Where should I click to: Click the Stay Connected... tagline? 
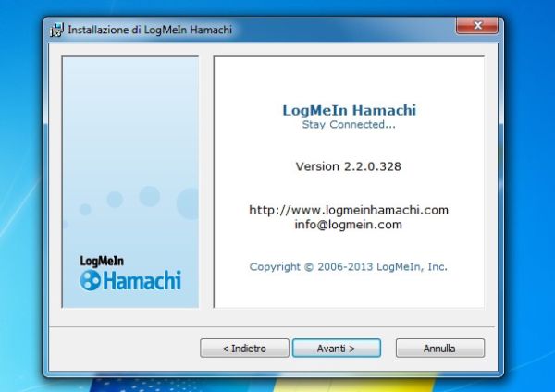[x=349, y=125]
